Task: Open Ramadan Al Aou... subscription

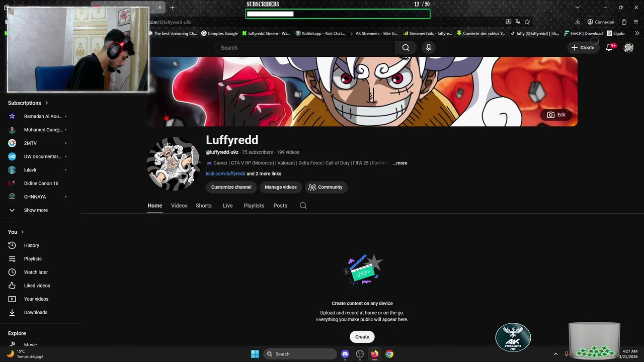Action: (x=40, y=116)
